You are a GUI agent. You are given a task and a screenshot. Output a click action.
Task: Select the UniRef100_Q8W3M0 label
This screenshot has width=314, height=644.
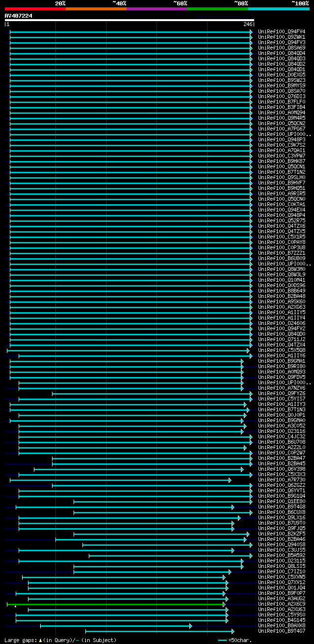click(282, 269)
